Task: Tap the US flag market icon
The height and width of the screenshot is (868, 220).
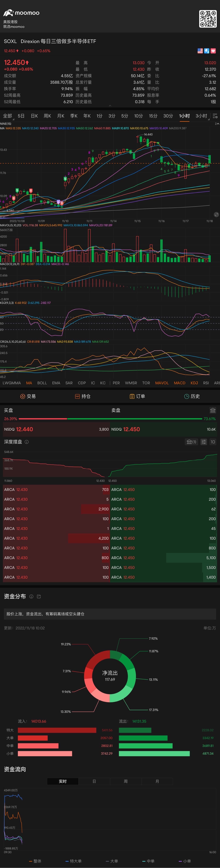Action: coord(200,51)
